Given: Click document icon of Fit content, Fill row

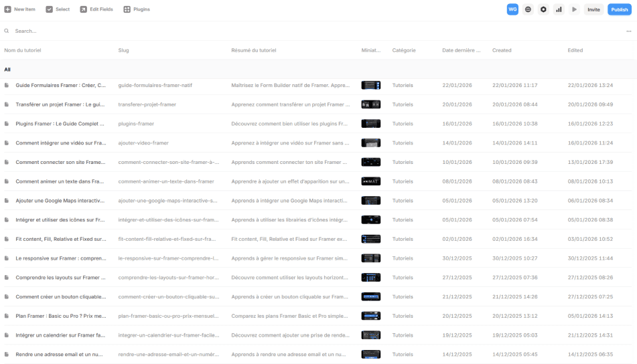Looking at the screenshot, I should tap(7, 239).
